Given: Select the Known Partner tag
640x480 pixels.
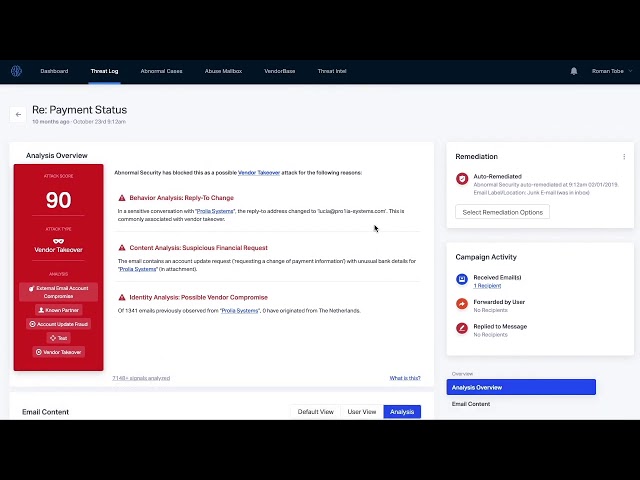Looking at the screenshot, I should pyautogui.click(x=58, y=310).
